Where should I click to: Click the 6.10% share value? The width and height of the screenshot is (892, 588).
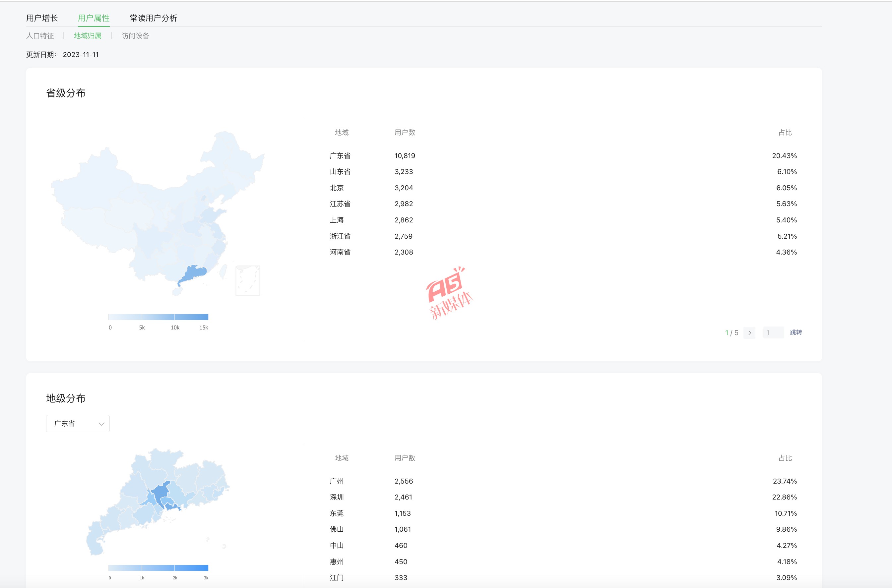tap(787, 172)
